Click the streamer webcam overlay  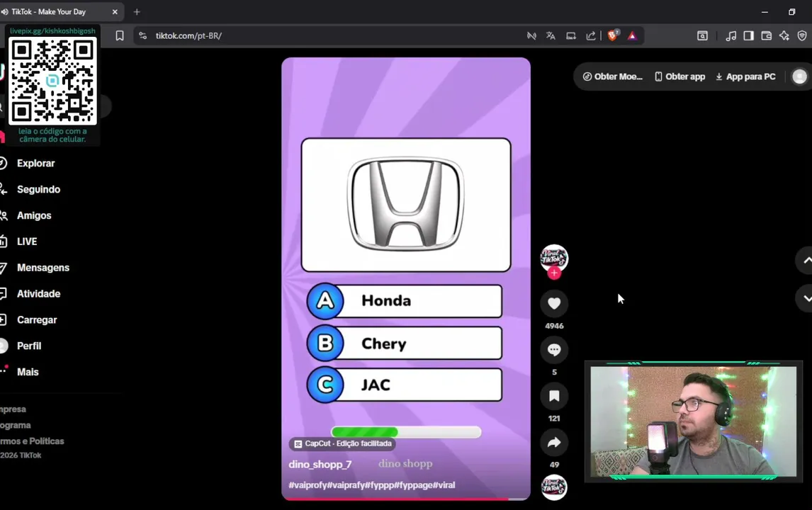click(x=694, y=421)
